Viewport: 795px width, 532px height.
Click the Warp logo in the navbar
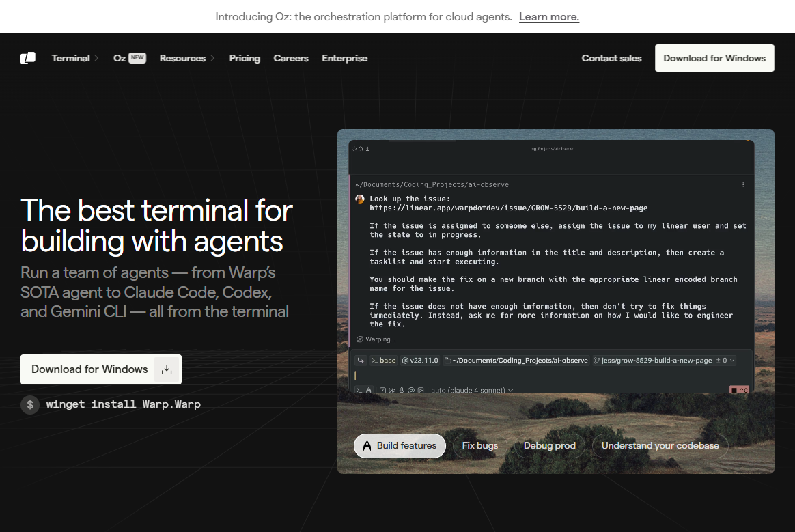pos(28,58)
